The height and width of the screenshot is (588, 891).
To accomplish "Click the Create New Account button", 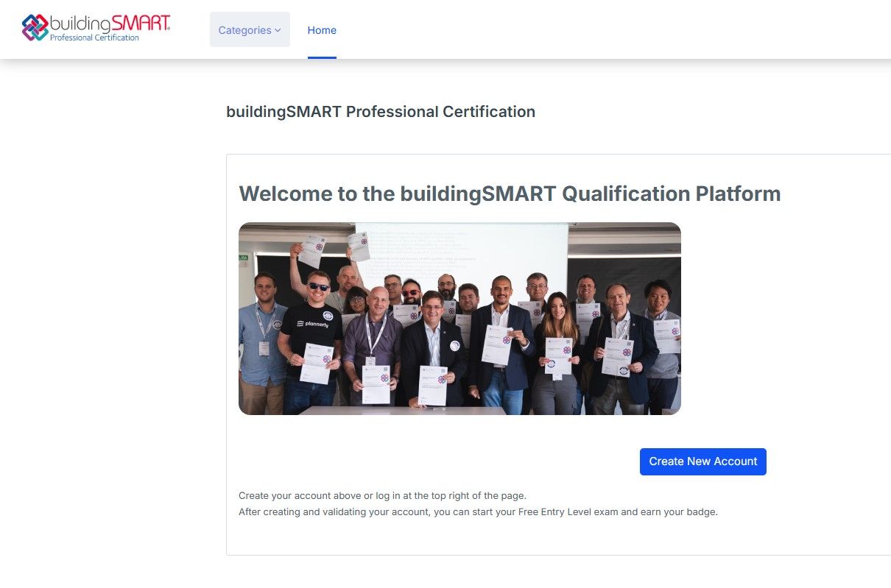I will coord(703,461).
